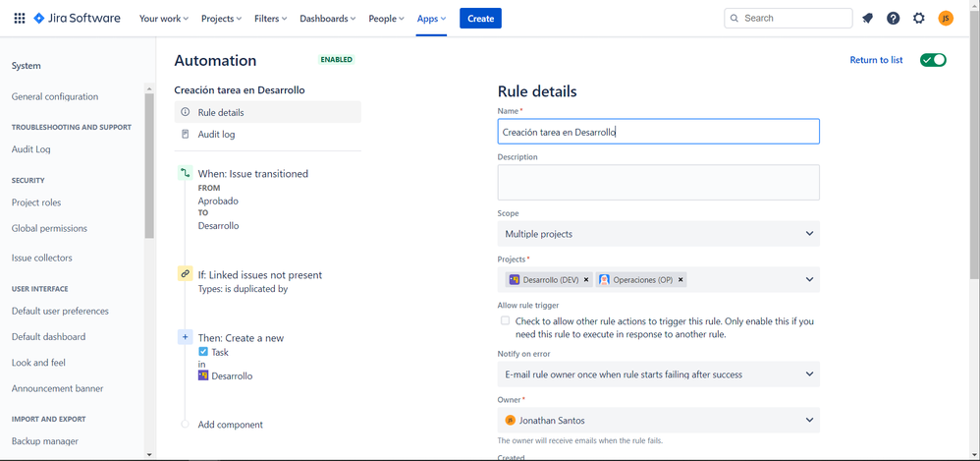Image resolution: width=980 pixels, height=461 pixels.
Task: Open the People dropdown menu
Action: pyautogui.click(x=386, y=18)
